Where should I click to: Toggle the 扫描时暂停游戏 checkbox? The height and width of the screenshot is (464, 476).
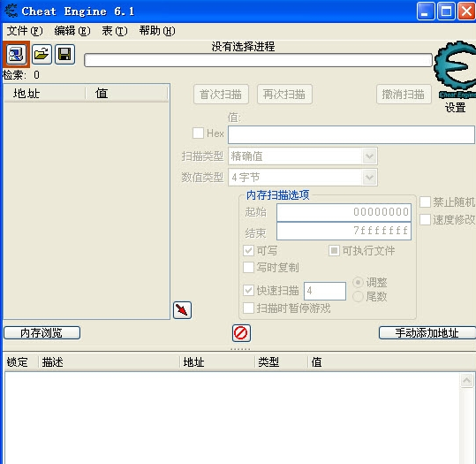[x=249, y=308]
